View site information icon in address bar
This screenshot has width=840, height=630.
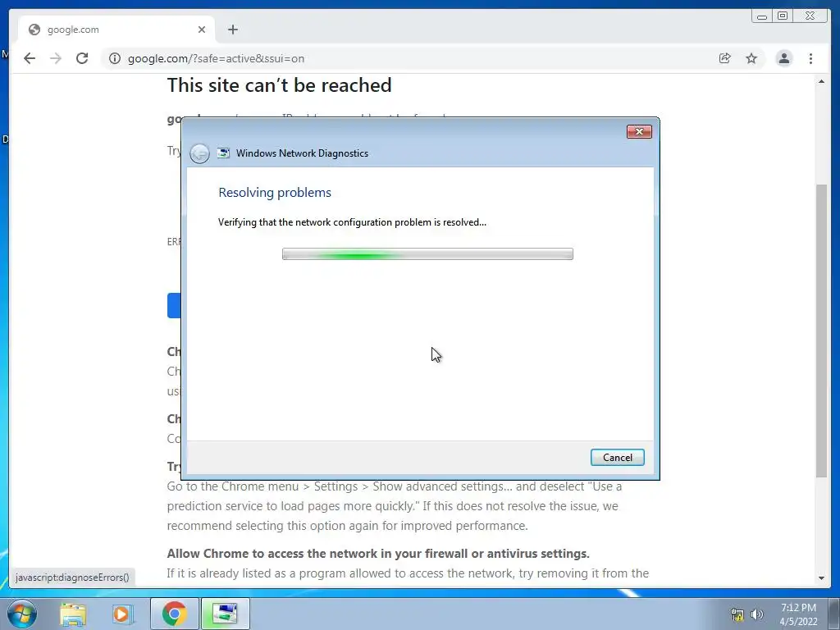click(115, 58)
